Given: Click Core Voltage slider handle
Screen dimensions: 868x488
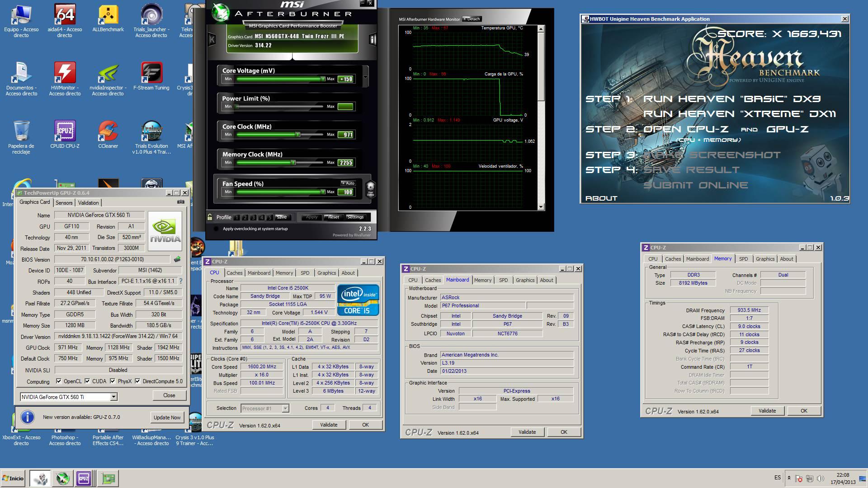Looking at the screenshot, I should coord(322,79).
